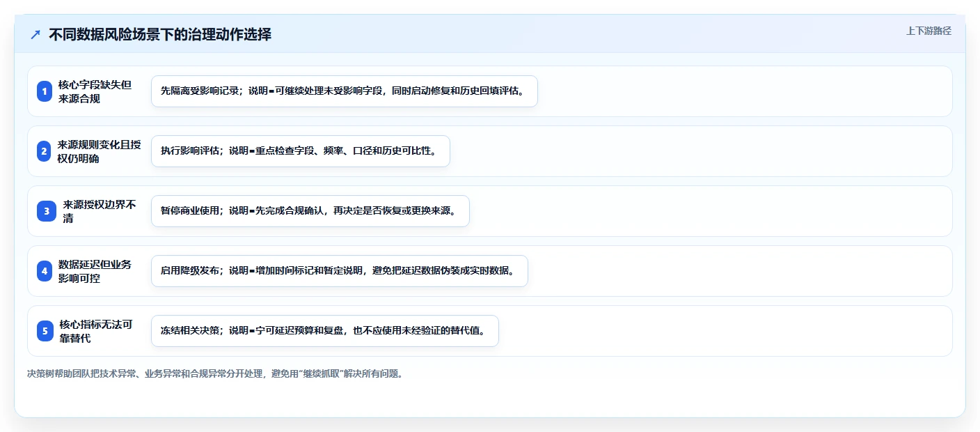
Task: Click the scenario 数据延迟但业务影响可控
Action: point(95,271)
